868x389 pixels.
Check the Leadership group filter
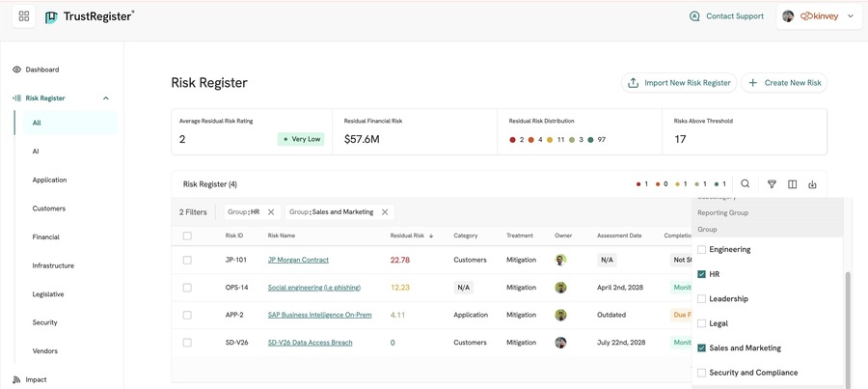tap(701, 298)
